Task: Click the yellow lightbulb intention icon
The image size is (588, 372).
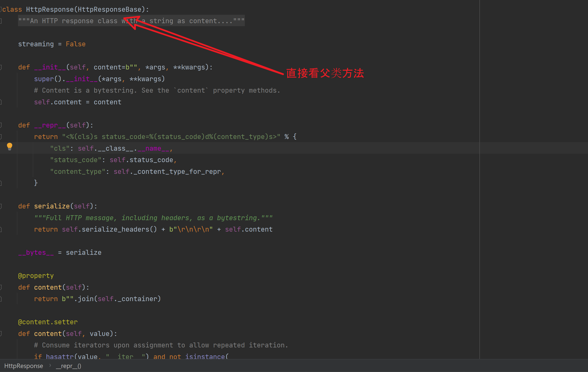Action: click(x=10, y=146)
